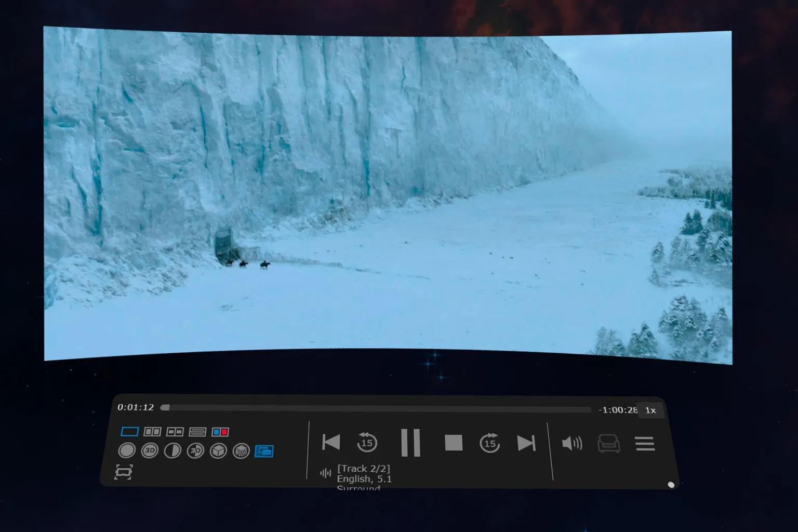The image size is (798, 532).
Task: Select the over-under stereo format
Action: click(x=198, y=432)
